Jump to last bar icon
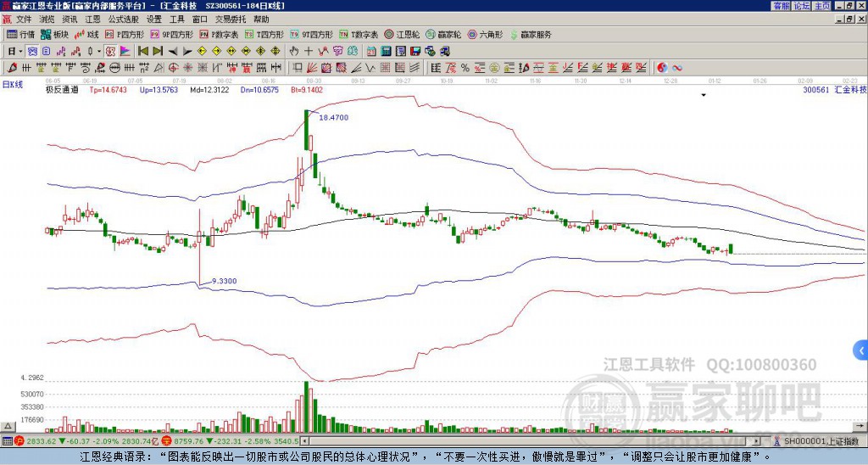The height and width of the screenshot is (465, 868). (x=158, y=52)
